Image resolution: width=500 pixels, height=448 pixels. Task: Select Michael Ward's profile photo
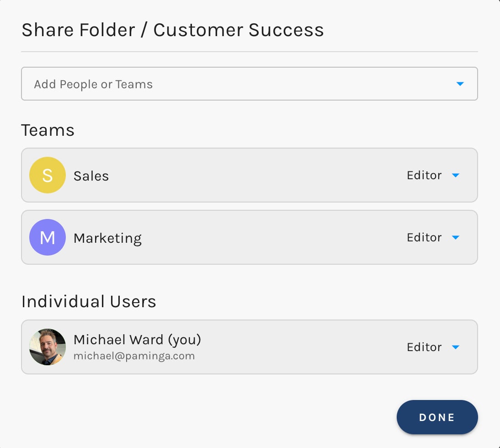[x=47, y=347]
